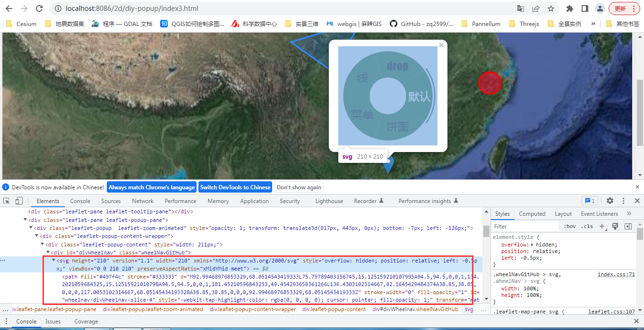Toggle element state :hov option
The height and width of the screenshot is (330, 644).
pos(570,226)
